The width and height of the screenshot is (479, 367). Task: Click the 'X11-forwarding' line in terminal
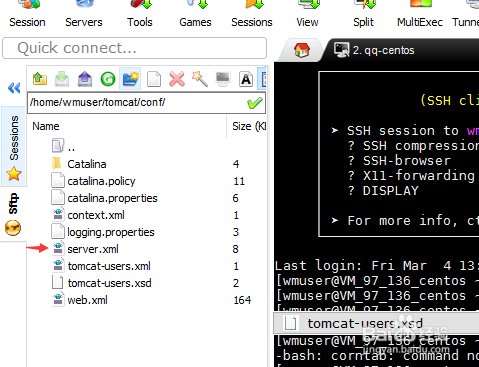pyautogui.click(x=411, y=176)
